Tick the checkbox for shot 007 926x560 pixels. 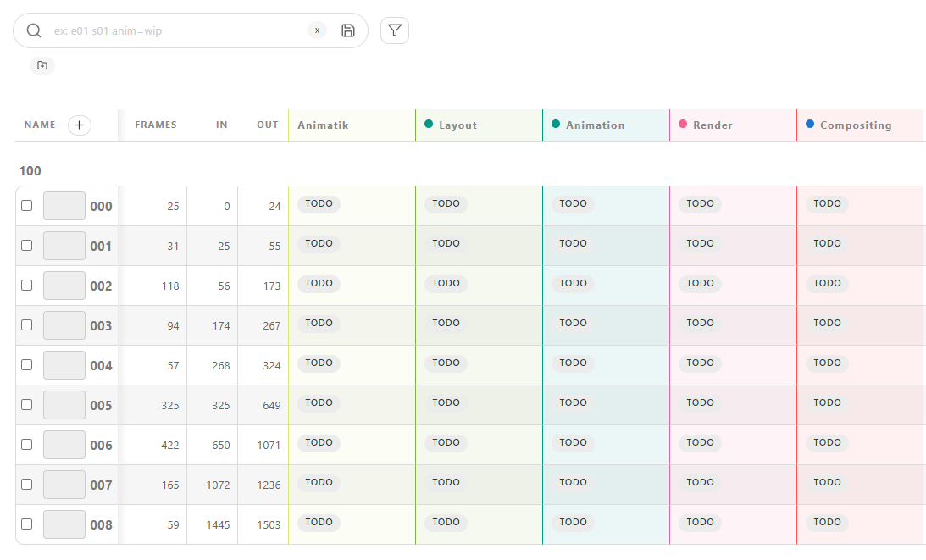coord(26,485)
